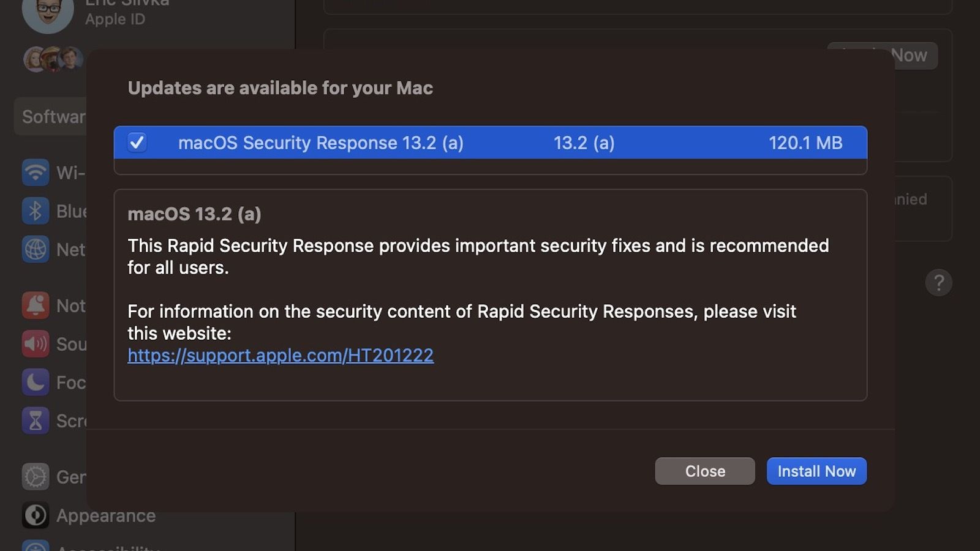Open Appearance settings
Image resolution: width=980 pixels, height=551 pixels.
click(36, 515)
